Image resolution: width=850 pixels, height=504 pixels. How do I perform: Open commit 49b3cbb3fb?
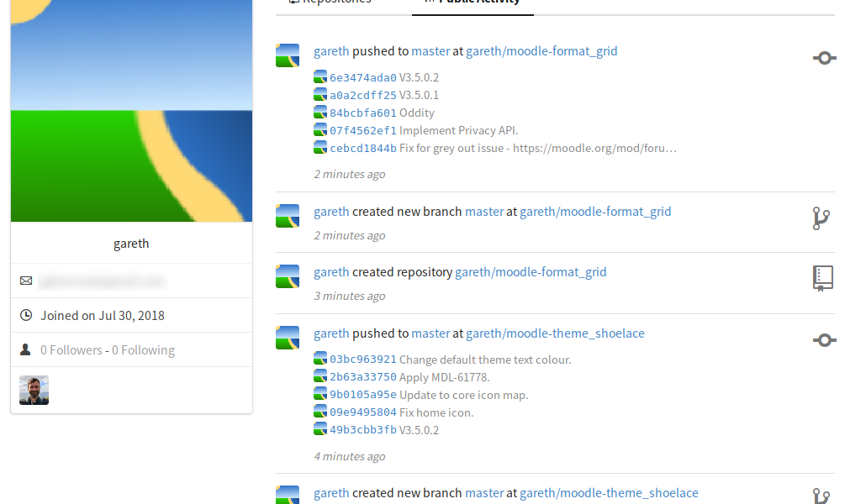pyautogui.click(x=363, y=430)
